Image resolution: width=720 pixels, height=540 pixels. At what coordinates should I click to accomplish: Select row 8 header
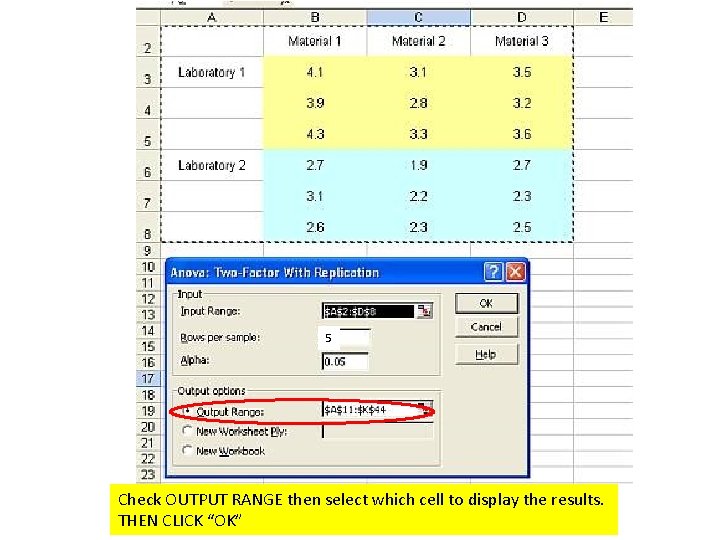point(148,227)
